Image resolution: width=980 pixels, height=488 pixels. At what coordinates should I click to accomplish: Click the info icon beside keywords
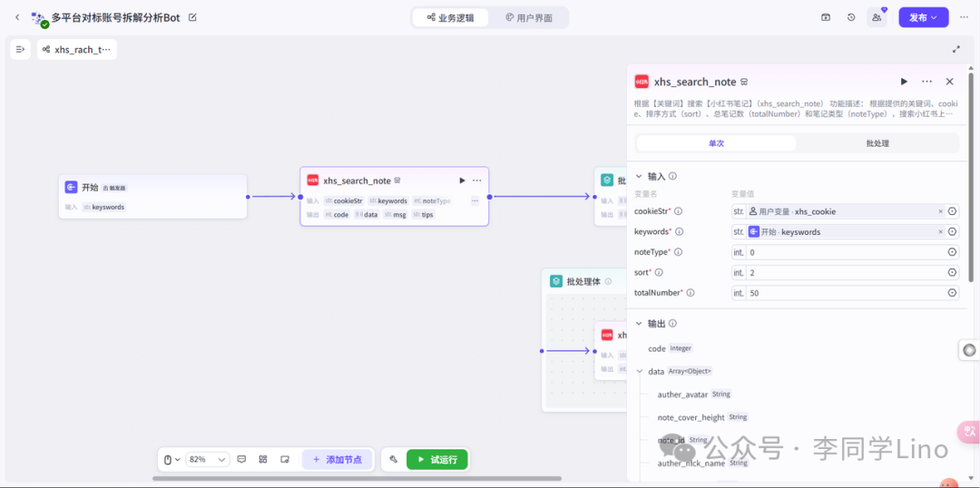(680, 232)
